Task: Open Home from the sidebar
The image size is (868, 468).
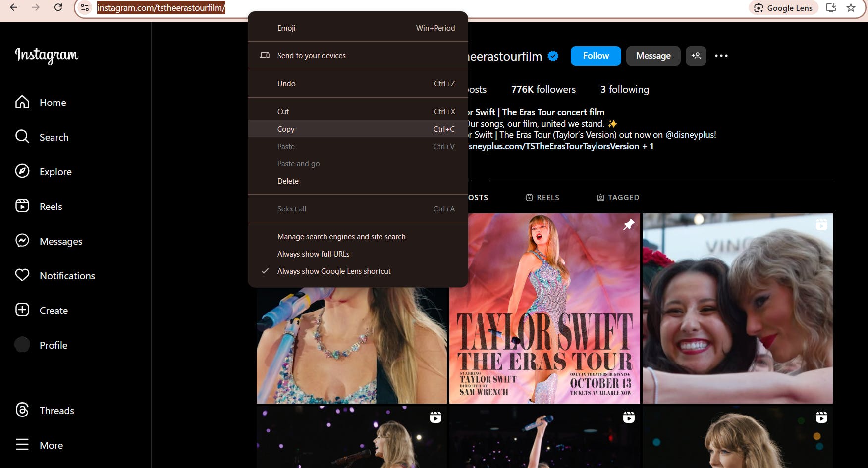Action: (x=41, y=103)
